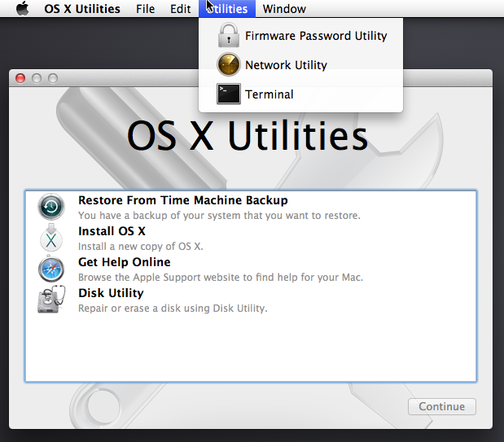Click 'Browse the Apple Support website' description
This screenshot has width=504, height=442.
tap(221, 277)
